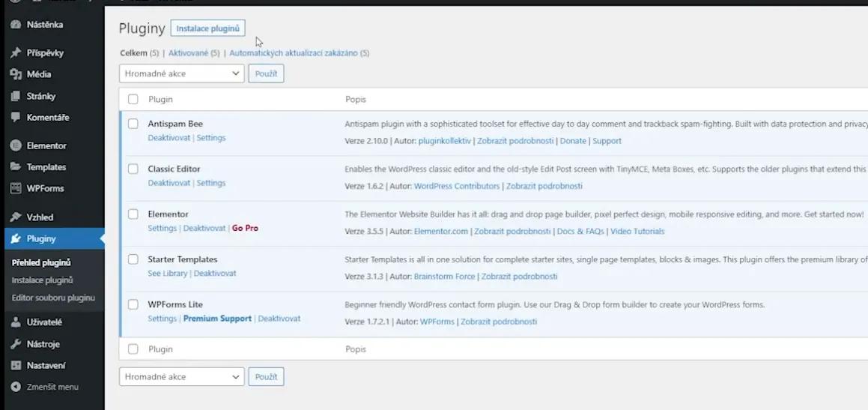
Task: Deactivate the Antispam Bee plugin
Action: 169,137
